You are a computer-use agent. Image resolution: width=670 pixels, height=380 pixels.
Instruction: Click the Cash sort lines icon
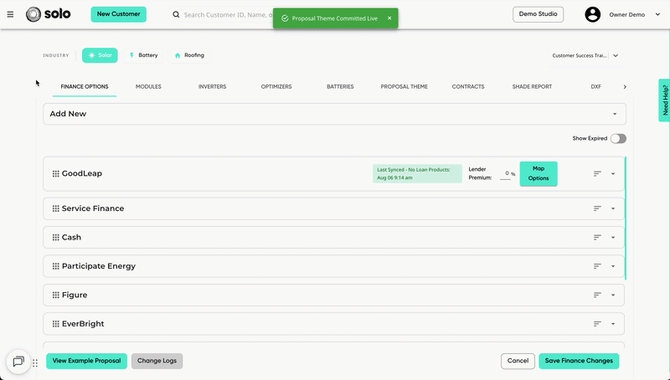(x=597, y=237)
